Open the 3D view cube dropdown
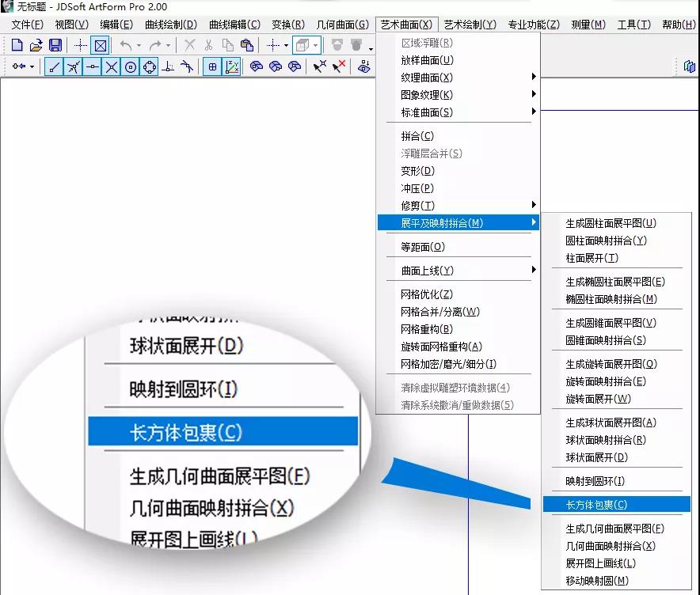The width and height of the screenshot is (700, 595). click(x=316, y=45)
